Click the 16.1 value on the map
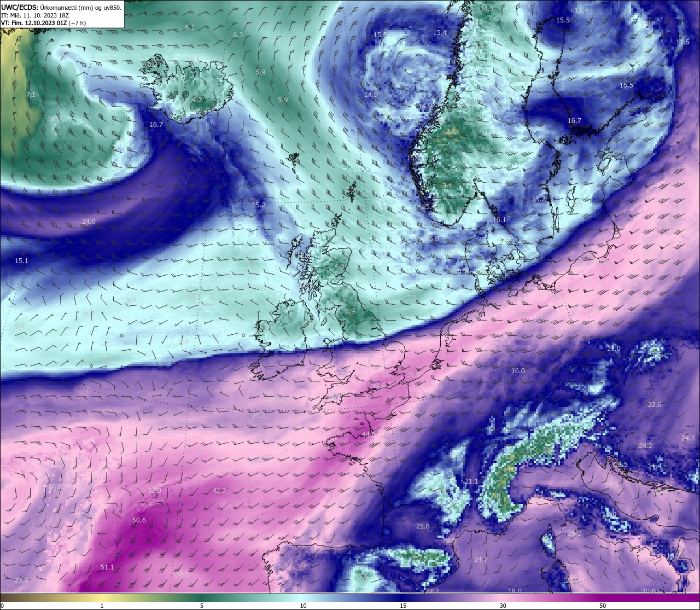The width and height of the screenshot is (700, 610). 499,220
